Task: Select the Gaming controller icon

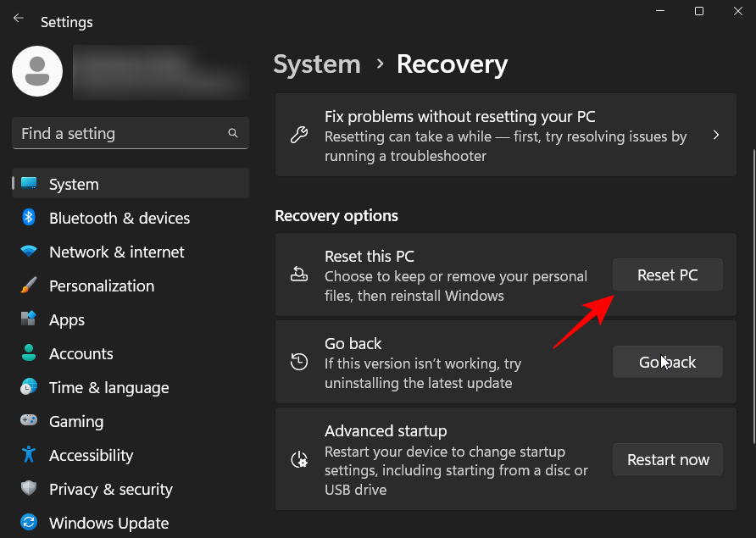Action: point(28,421)
